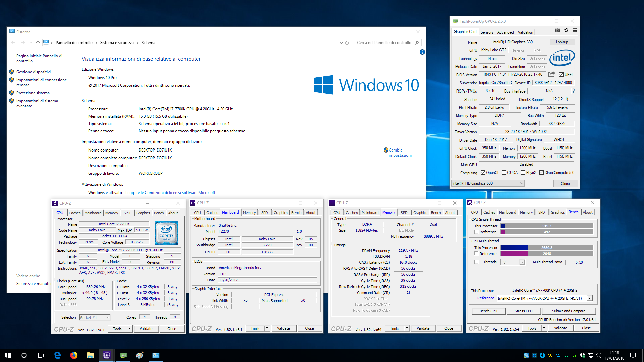644x362 pixels.
Task: Click This Processor multi thread bar 2650.8
Action: pyautogui.click(x=547, y=248)
